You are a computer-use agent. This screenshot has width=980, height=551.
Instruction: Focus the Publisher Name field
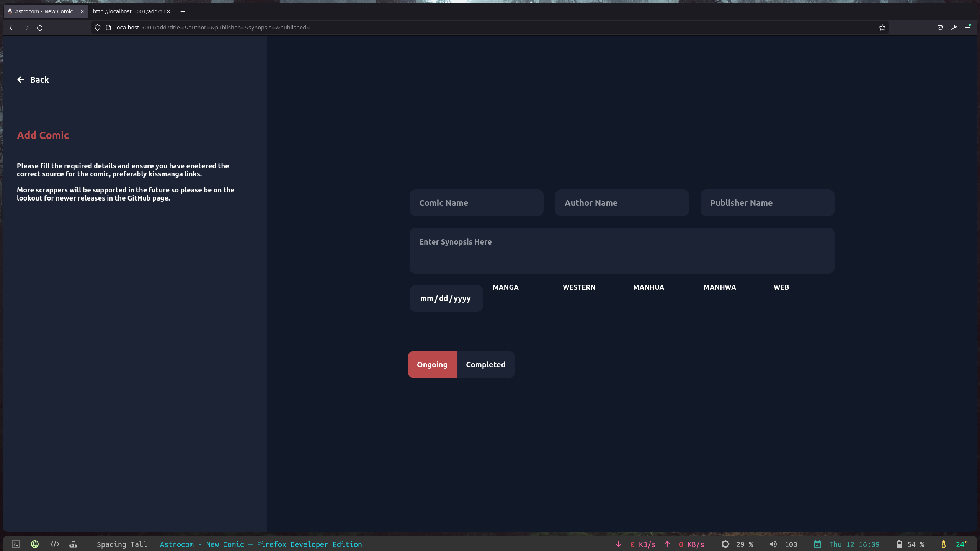coord(767,203)
